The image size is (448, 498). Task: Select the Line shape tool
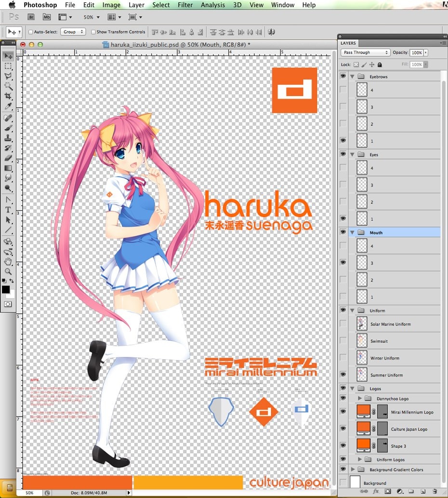click(8, 230)
